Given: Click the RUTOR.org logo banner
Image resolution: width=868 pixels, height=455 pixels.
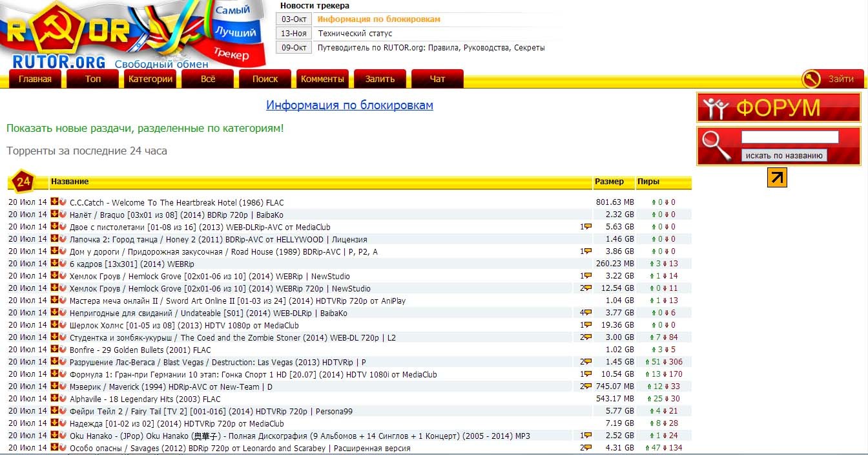Looking at the screenshot, I should click(134, 34).
